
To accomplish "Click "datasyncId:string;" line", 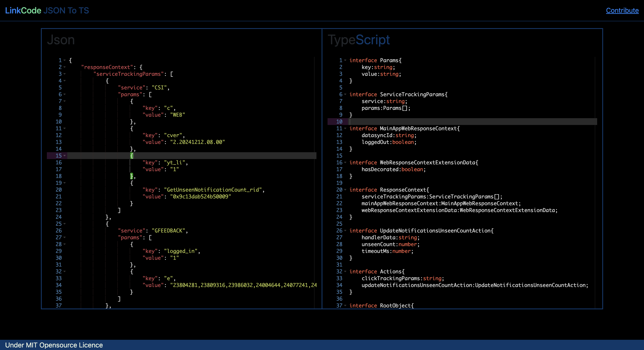I will pos(389,135).
